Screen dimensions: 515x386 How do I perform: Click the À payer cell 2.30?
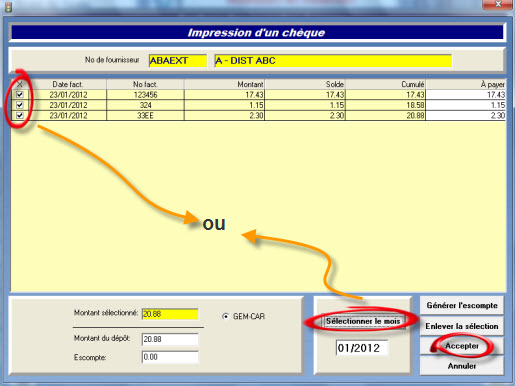point(466,115)
